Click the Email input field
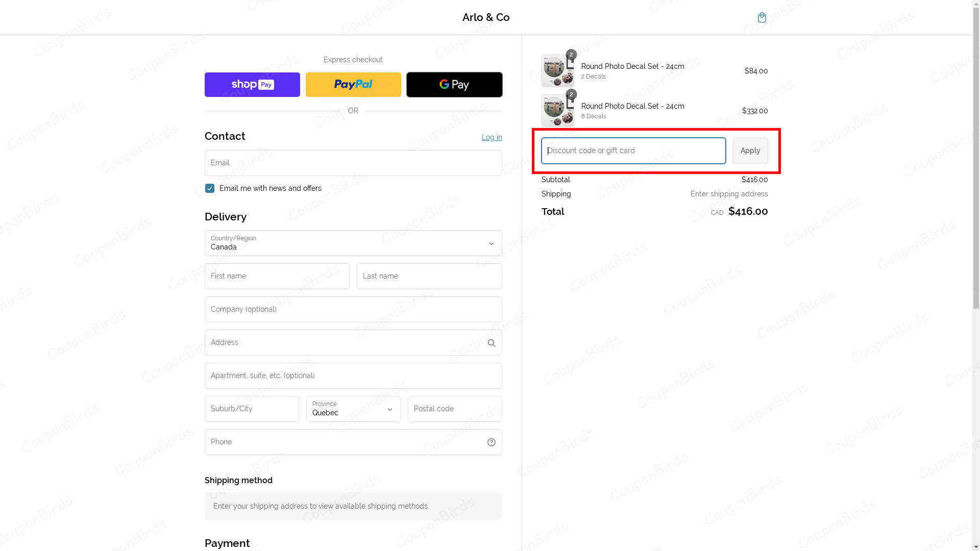 click(x=353, y=163)
